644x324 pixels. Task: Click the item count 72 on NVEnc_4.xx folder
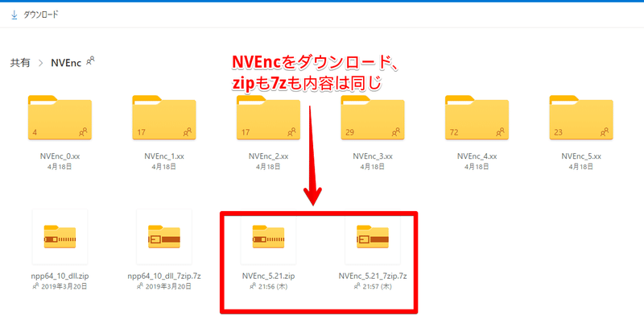(x=454, y=133)
